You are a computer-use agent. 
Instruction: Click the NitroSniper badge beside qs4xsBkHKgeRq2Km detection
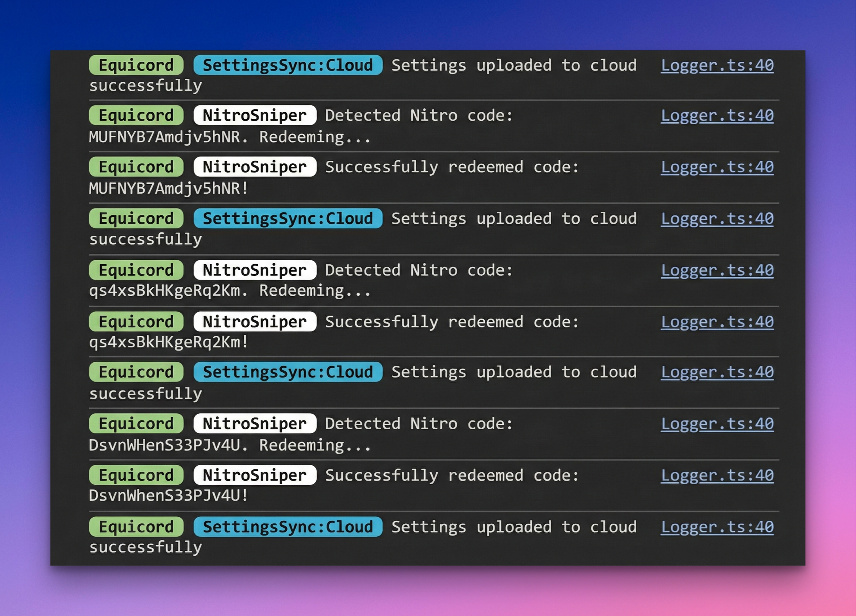pos(254,270)
